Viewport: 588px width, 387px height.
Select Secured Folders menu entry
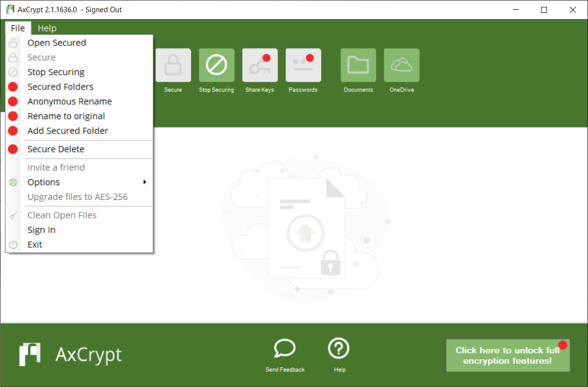point(80,87)
